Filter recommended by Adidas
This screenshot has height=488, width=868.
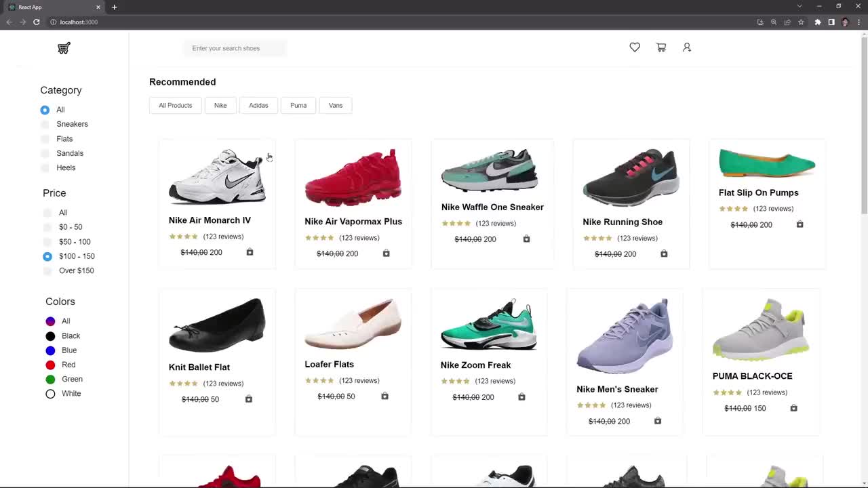click(x=258, y=105)
